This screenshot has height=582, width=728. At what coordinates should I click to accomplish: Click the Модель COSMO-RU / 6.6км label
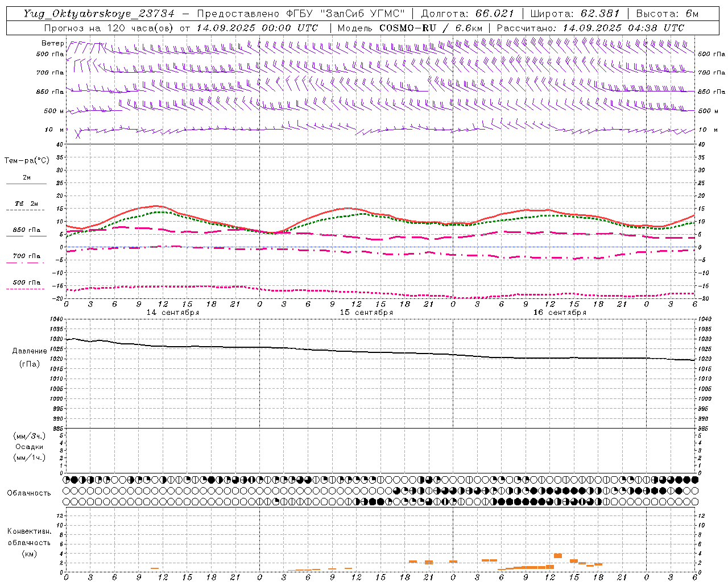[410, 28]
